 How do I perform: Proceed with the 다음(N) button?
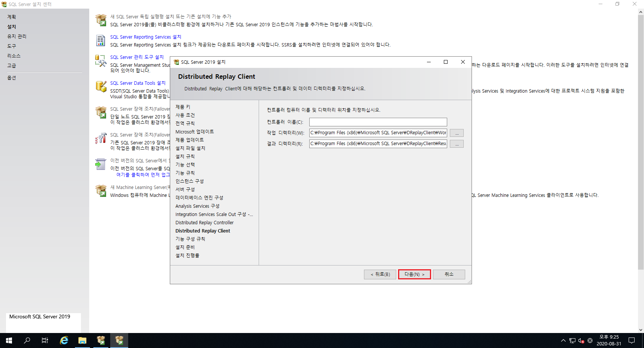[x=414, y=274]
